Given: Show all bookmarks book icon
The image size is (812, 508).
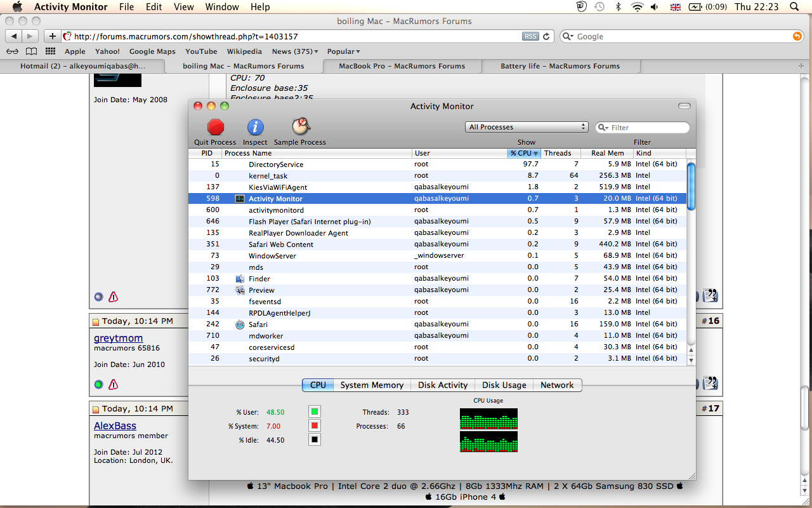Looking at the screenshot, I should (x=31, y=51).
